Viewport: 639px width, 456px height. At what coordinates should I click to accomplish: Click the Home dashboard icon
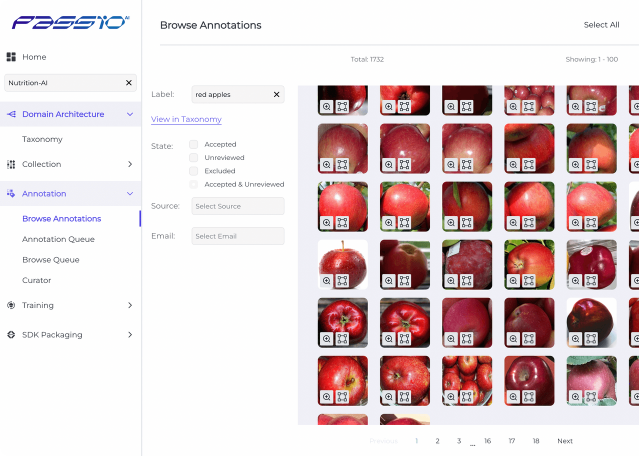[11, 57]
